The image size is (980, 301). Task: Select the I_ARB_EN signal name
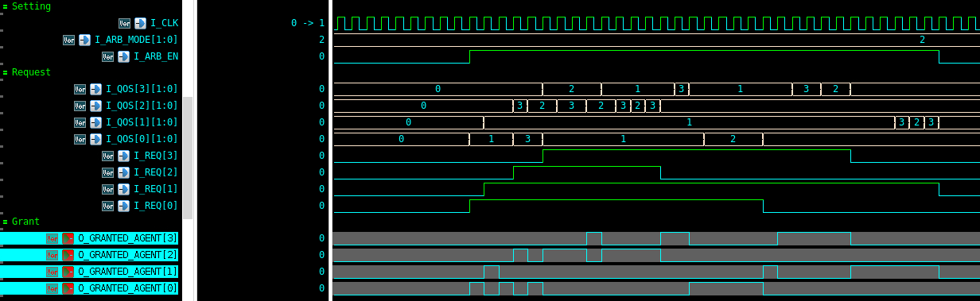click(x=156, y=56)
